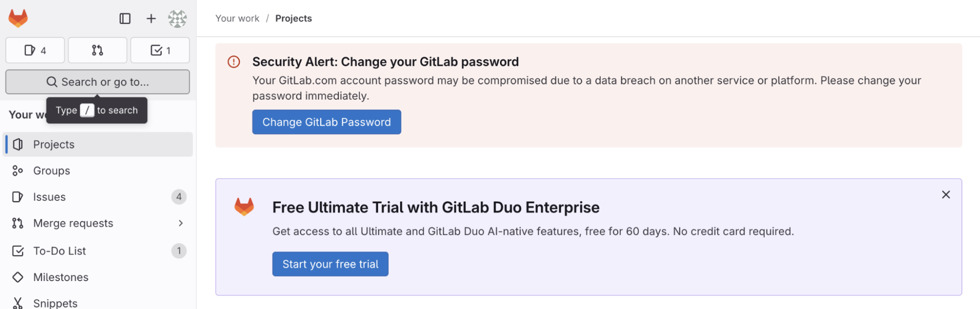The width and height of the screenshot is (980, 309).
Task: Click the Change GitLab Password button
Action: click(x=327, y=122)
